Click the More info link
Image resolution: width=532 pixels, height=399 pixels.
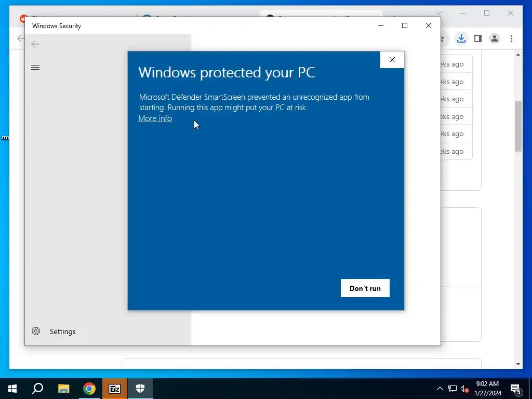pyautogui.click(x=155, y=118)
